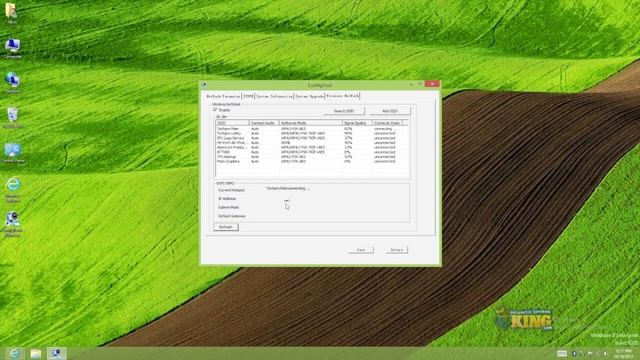Open the Recycle Bin desktop icon
The height and width of the screenshot is (360, 640).
pos(13,118)
